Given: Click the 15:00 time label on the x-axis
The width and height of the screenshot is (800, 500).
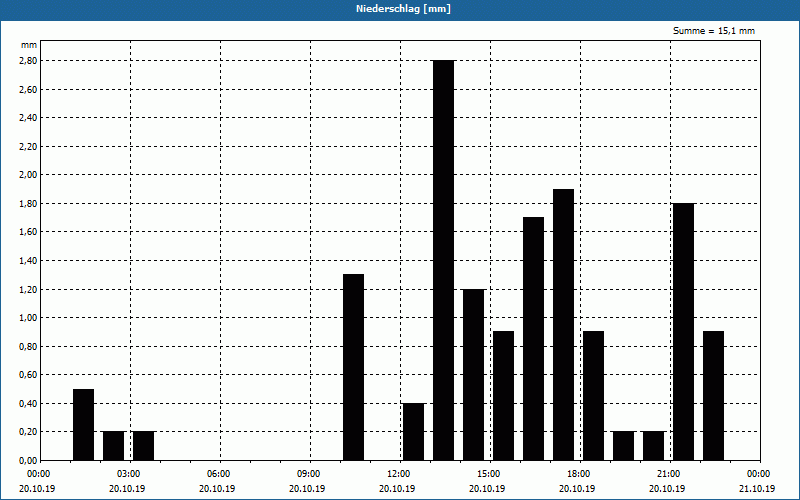Looking at the screenshot, I should point(489,474).
